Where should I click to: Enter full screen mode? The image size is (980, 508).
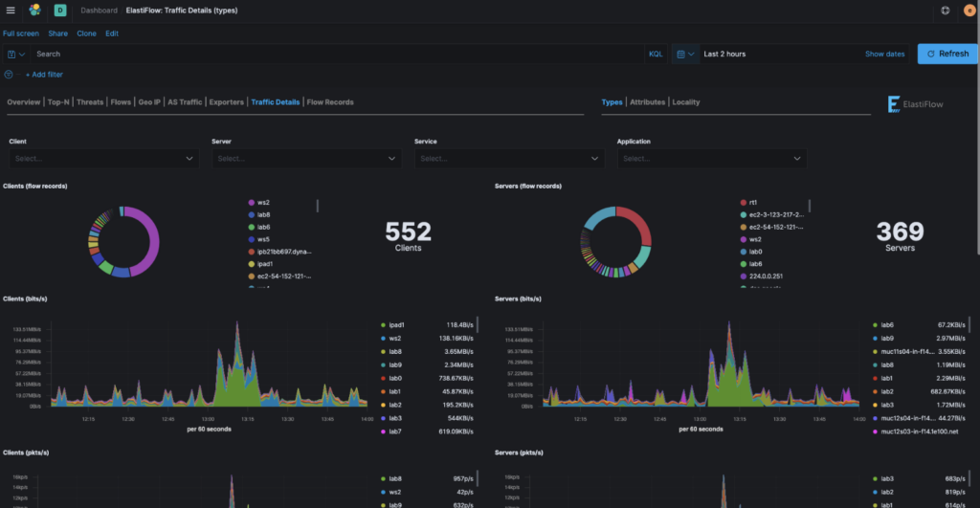(21, 33)
